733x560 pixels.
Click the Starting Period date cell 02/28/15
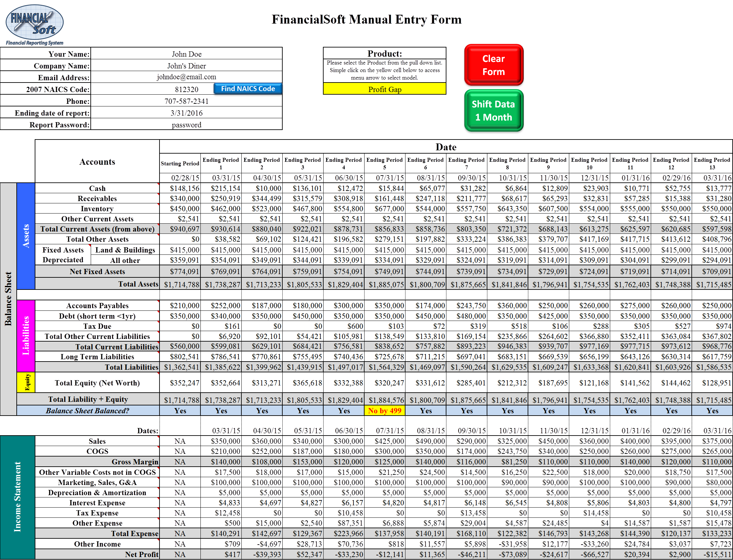click(180, 178)
